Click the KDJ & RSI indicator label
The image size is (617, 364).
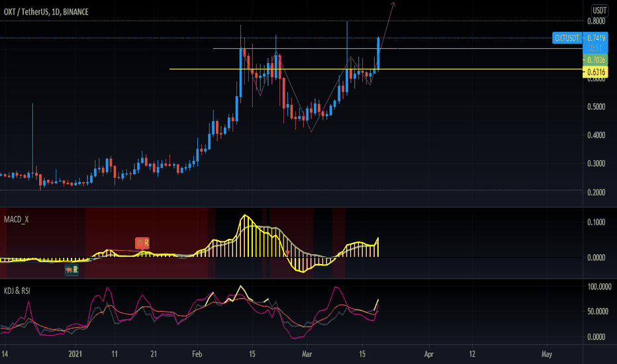pyautogui.click(x=17, y=291)
